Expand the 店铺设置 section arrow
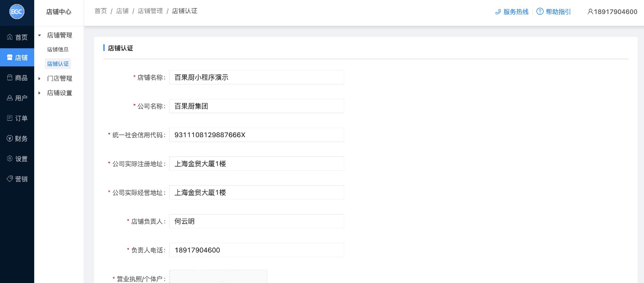This screenshot has height=283, width=644. click(40, 93)
